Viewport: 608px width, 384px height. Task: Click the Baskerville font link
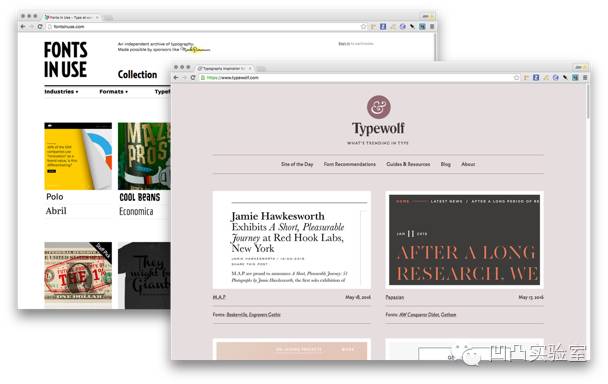(237, 315)
